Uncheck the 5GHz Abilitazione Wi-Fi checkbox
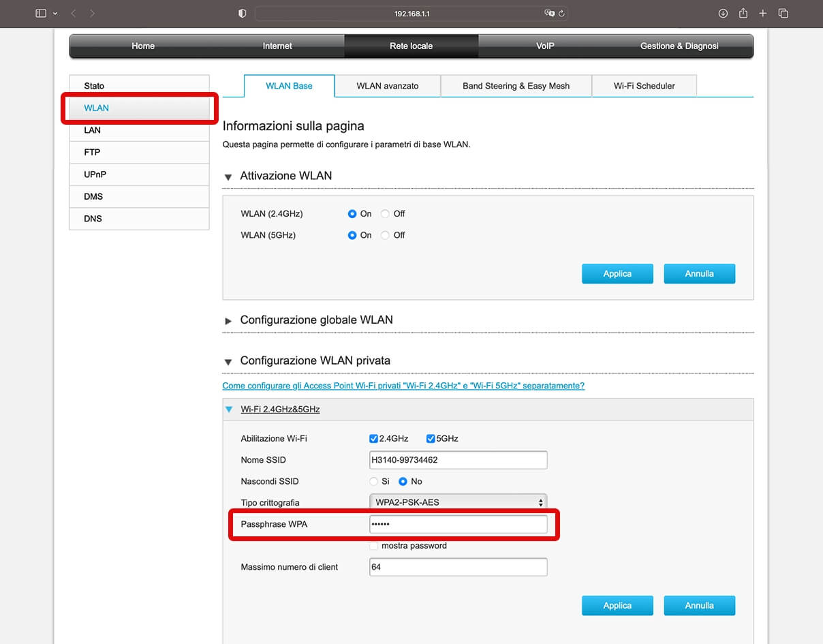Screen dimensions: 823x644 431,439
